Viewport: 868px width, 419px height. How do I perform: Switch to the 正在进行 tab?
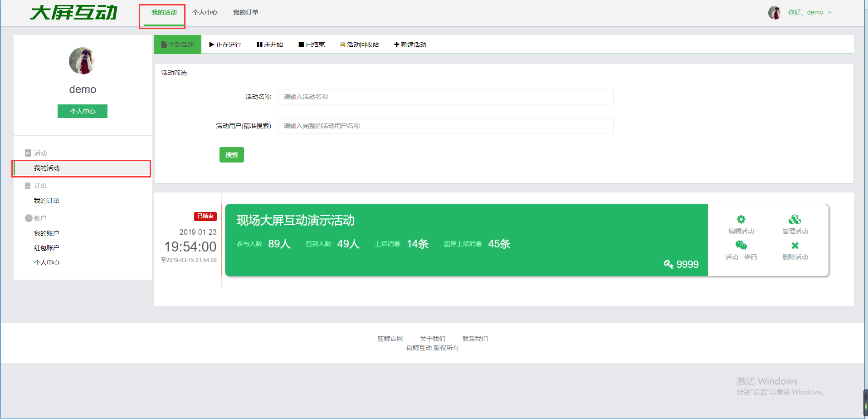click(x=225, y=44)
